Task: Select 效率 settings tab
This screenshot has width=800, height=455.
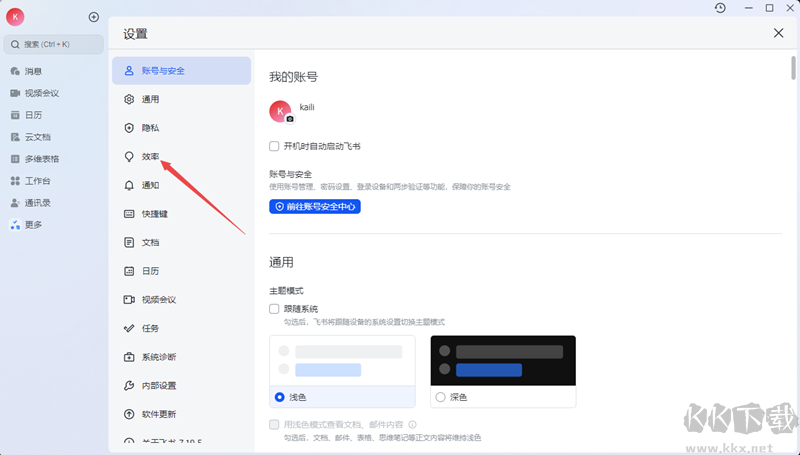Action: pos(182,156)
